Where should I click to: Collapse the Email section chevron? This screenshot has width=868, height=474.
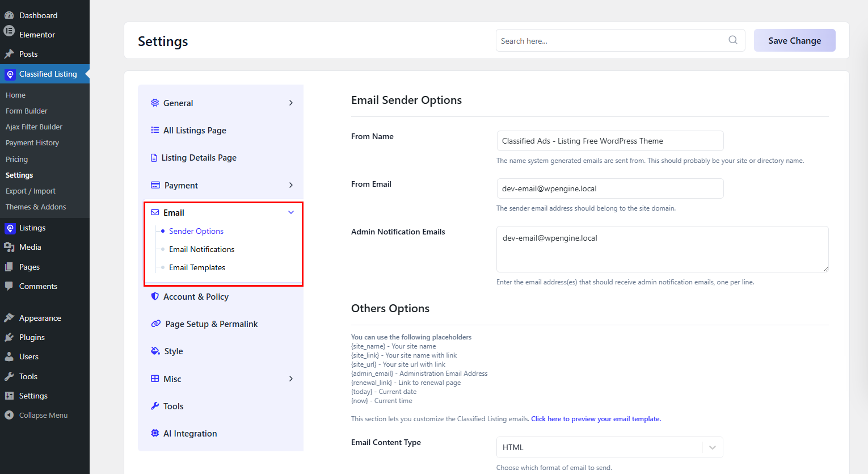point(291,212)
